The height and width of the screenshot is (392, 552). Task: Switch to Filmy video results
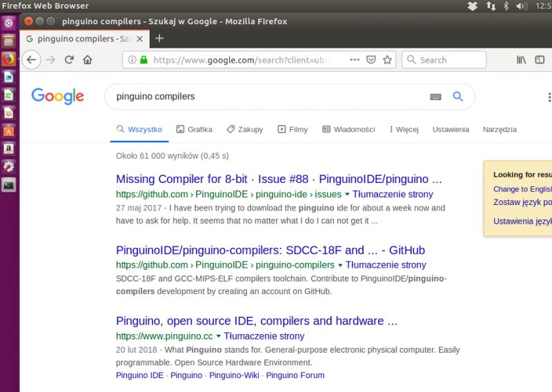293,130
